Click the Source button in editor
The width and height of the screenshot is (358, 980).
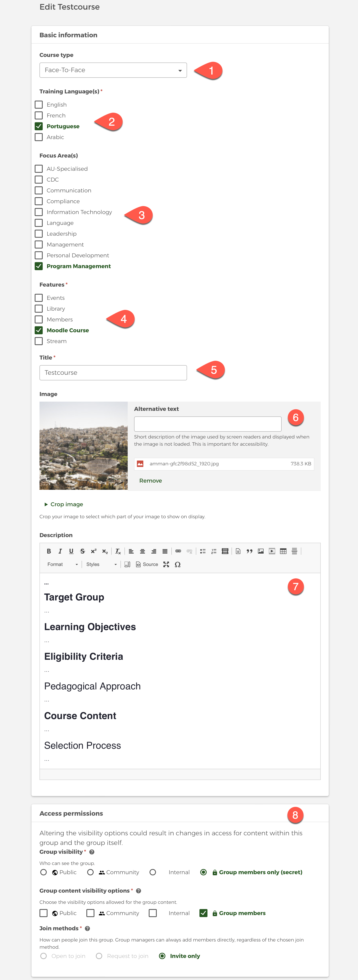pyautogui.click(x=147, y=565)
